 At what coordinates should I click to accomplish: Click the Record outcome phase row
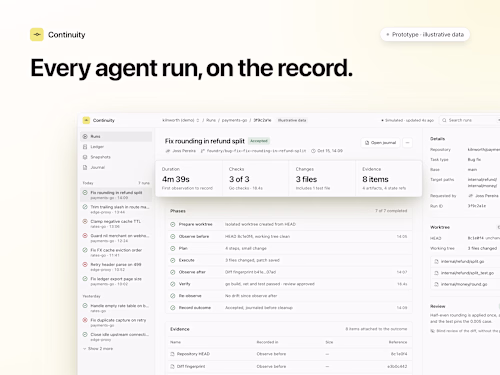[289, 308]
